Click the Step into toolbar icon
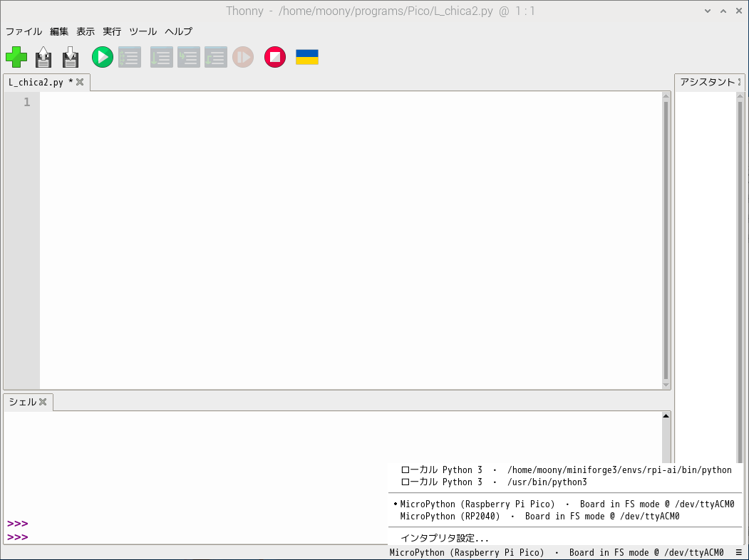 tap(189, 57)
